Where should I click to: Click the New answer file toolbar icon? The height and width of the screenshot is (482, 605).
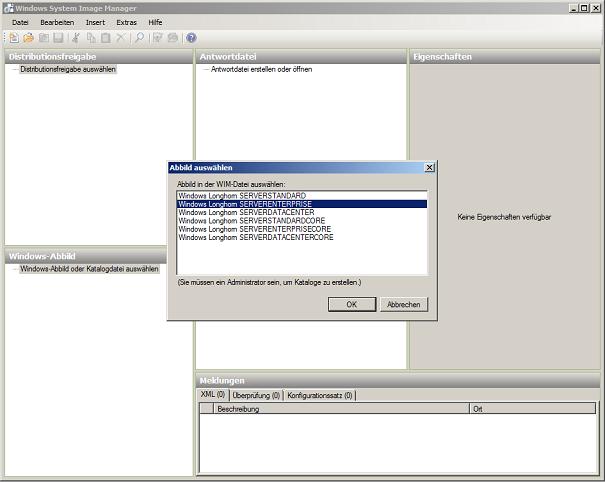pos(14,38)
